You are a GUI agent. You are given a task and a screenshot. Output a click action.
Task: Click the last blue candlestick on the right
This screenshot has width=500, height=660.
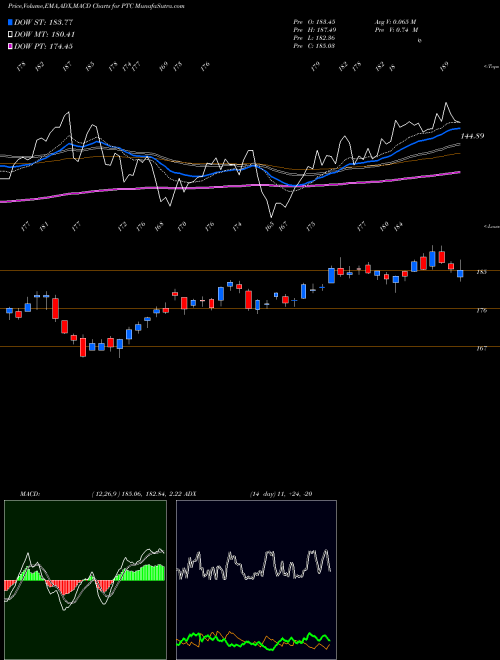(460, 274)
